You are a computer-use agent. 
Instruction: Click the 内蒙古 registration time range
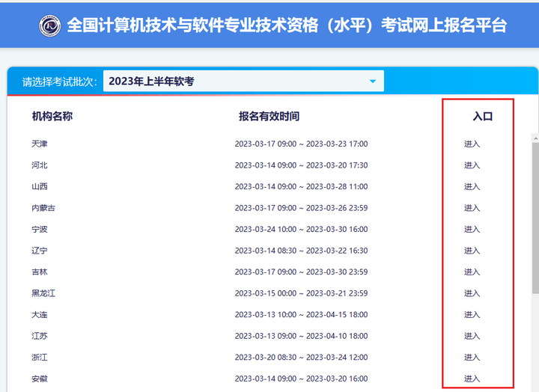(302, 208)
